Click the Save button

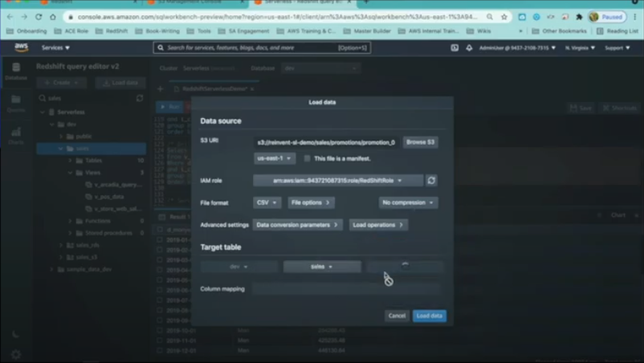coord(581,108)
